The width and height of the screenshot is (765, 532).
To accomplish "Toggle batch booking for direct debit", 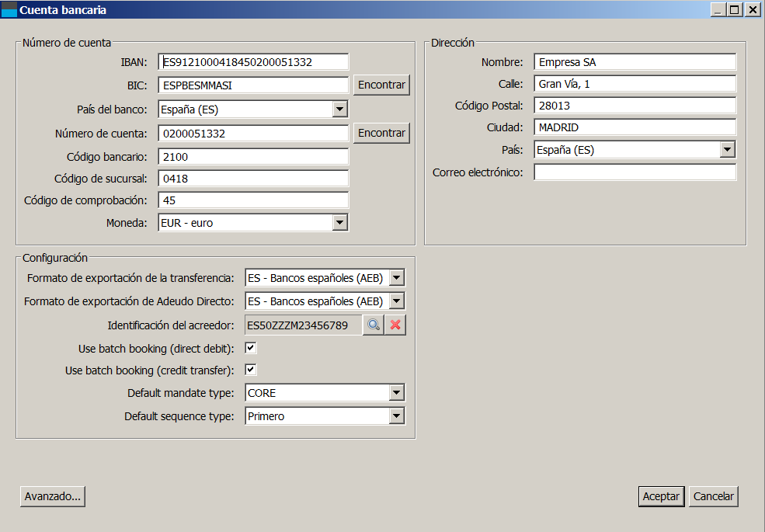I will (x=251, y=348).
